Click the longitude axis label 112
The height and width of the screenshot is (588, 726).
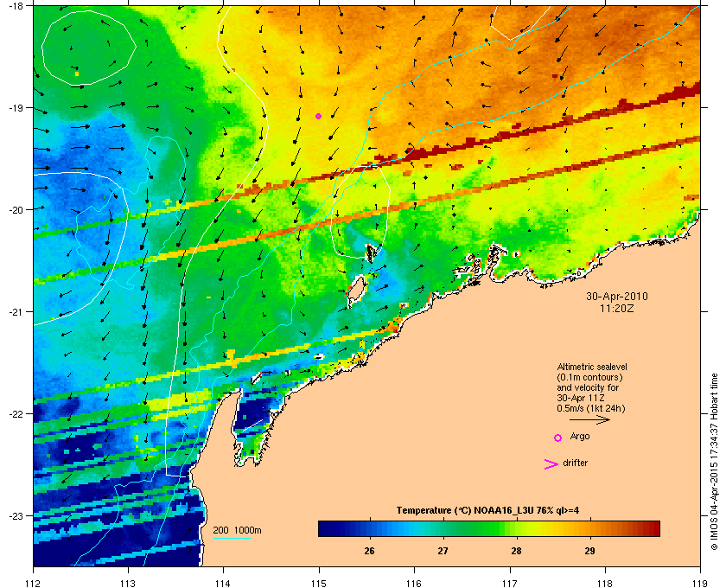coord(34,584)
